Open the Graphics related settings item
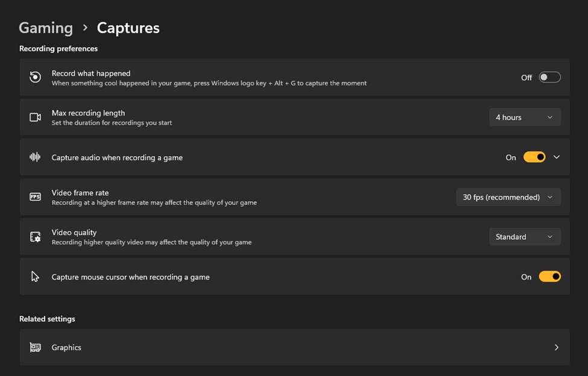The height and width of the screenshot is (376, 588). pyautogui.click(x=66, y=348)
